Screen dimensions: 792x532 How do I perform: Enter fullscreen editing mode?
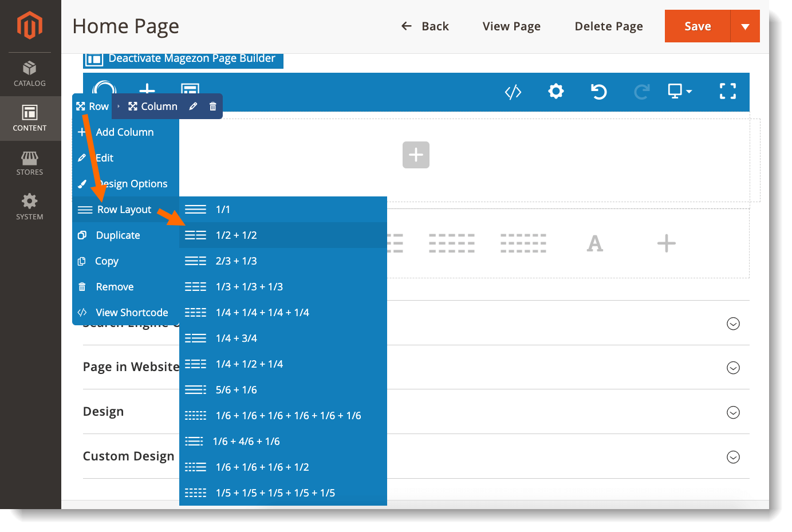[727, 92]
